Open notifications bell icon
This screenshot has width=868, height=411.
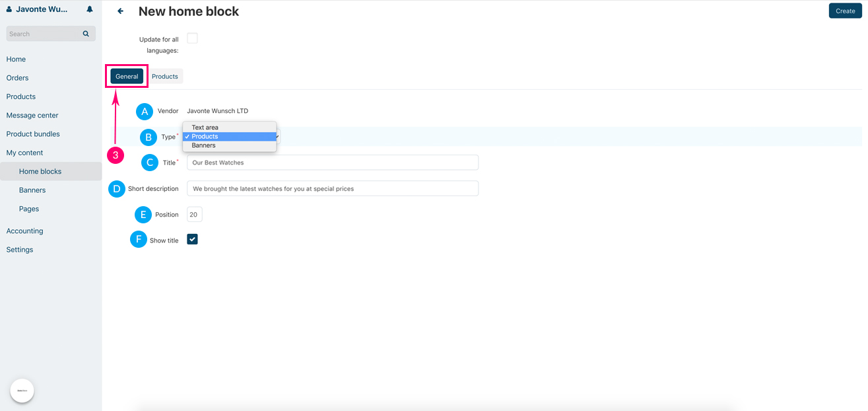90,9
